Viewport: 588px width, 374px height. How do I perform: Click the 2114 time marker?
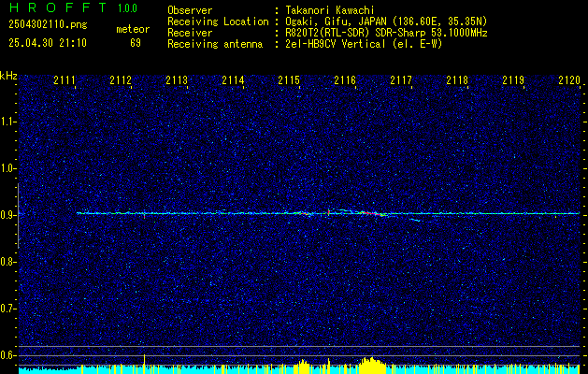[233, 79]
